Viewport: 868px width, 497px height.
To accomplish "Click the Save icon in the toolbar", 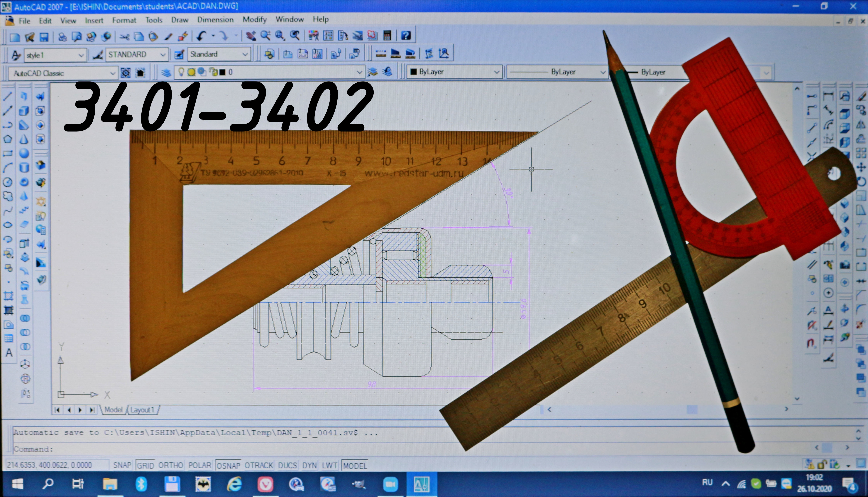I will pos(44,37).
